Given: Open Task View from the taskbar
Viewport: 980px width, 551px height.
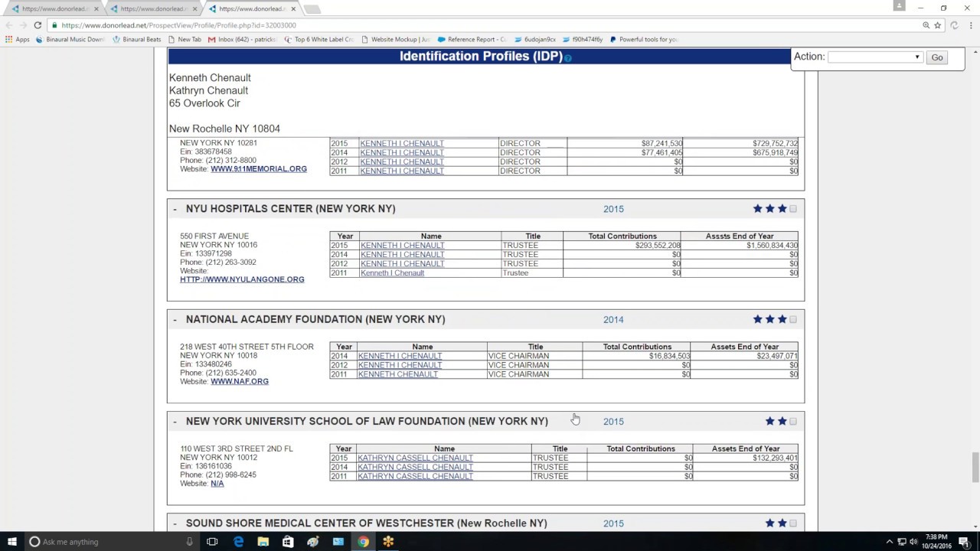Looking at the screenshot, I should pyautogui.click(x=212, y=542).
